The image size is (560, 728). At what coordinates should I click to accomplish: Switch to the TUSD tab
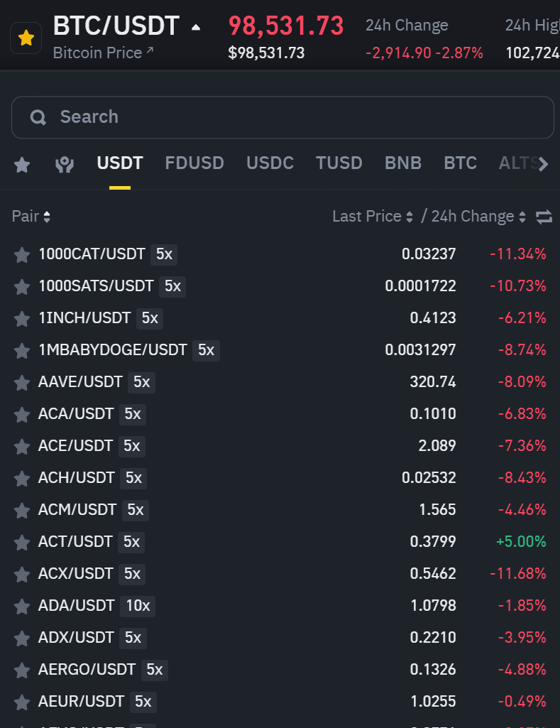click(339, 163)
